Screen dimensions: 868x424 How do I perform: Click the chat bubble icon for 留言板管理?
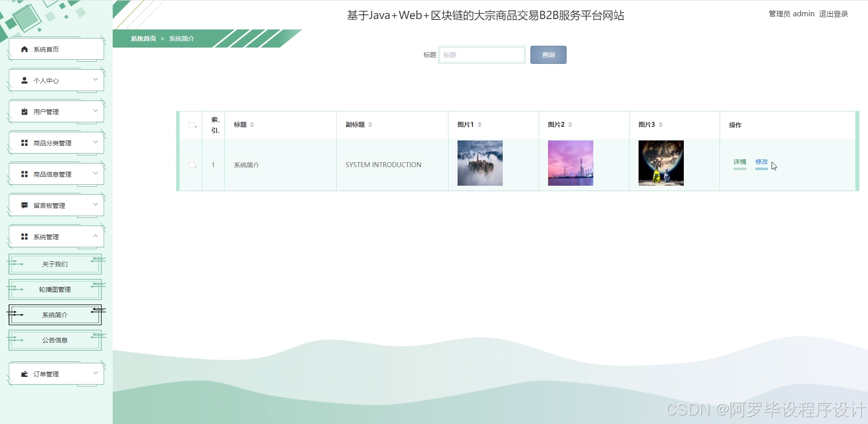pos(24,206)
